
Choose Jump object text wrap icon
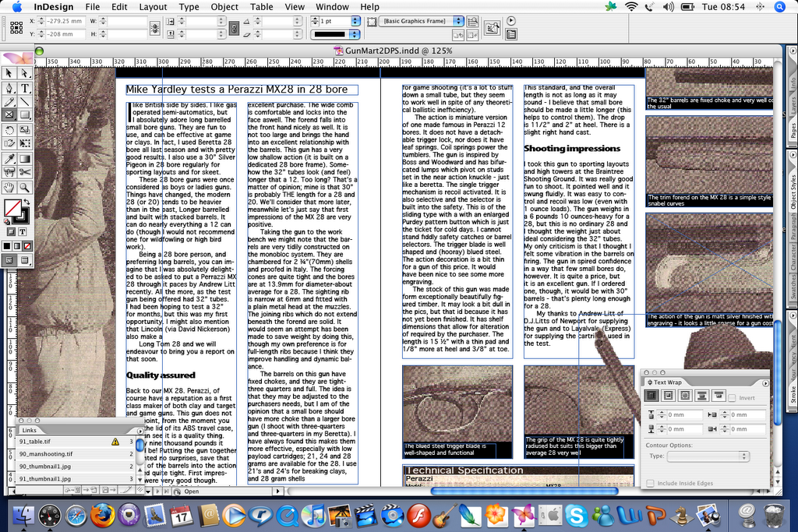[x=702, y=396]
